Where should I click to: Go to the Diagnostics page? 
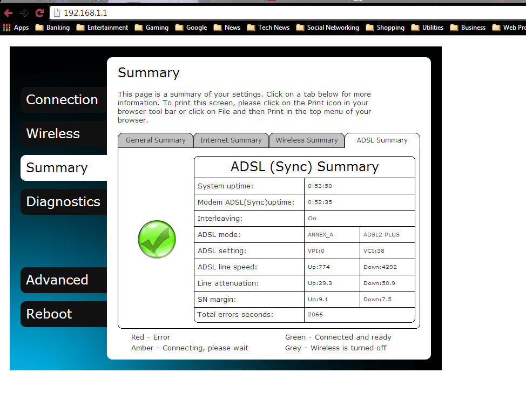coord(63,202)
